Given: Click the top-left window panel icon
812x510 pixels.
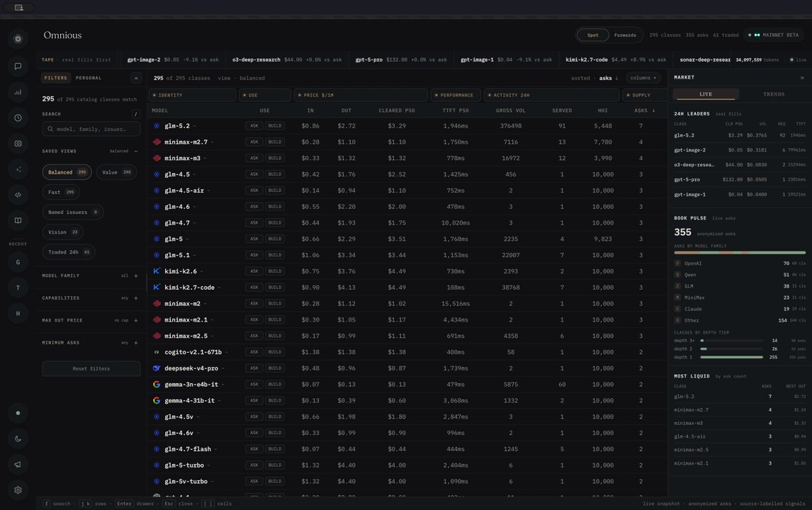Looking at the screenshot, I should (18, 7).
